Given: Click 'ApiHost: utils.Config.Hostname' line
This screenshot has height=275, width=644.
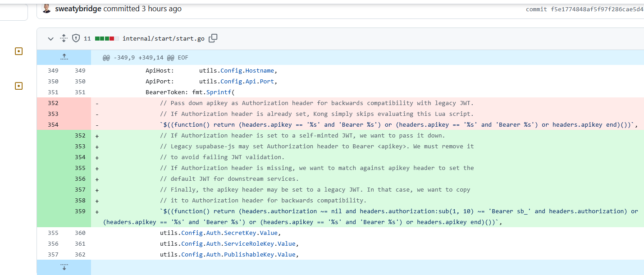Looking at the screenshot, I should [x=211, y=70].
